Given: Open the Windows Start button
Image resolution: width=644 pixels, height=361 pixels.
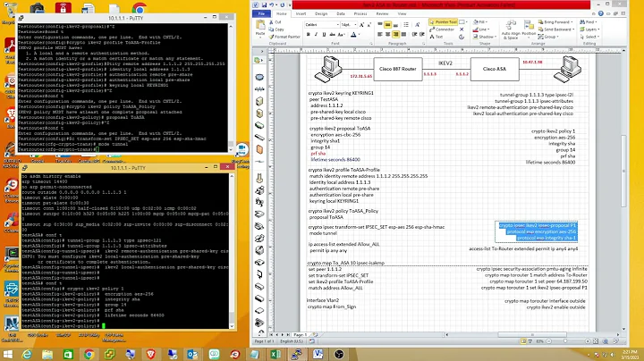Looking at the screenshot, I should tap(8, 354).
